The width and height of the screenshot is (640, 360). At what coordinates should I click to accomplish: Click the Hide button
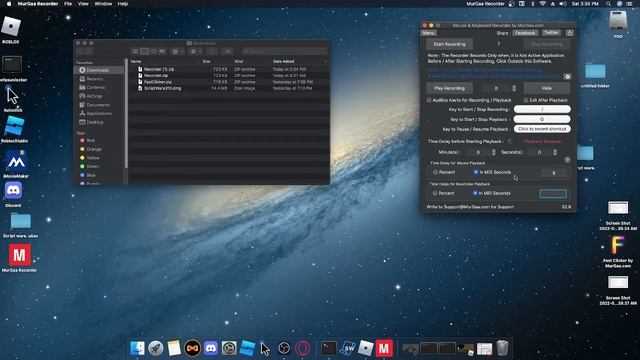(x=547, y=88)
